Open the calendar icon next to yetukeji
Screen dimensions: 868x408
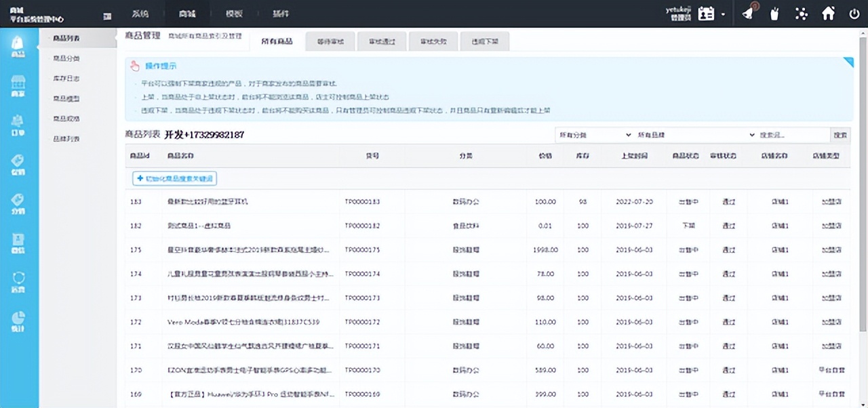click(705, 13)
